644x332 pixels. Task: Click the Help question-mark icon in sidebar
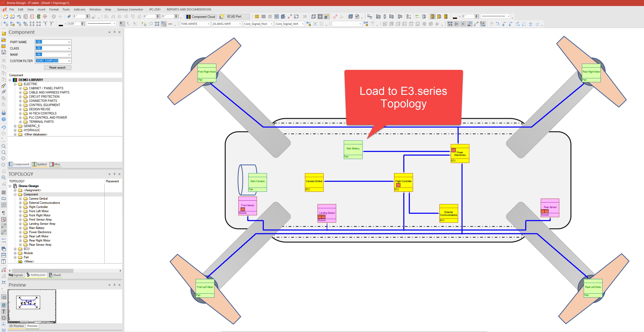[3, 119]
